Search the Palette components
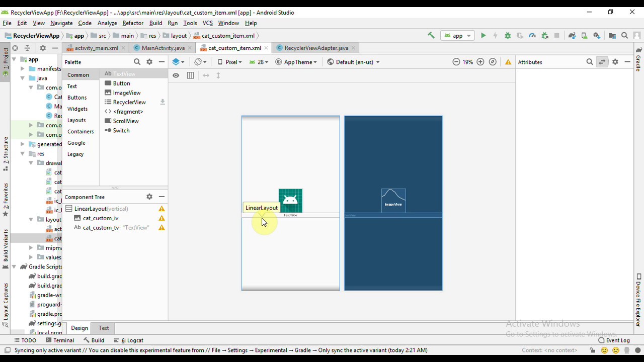 coord(137,62)
